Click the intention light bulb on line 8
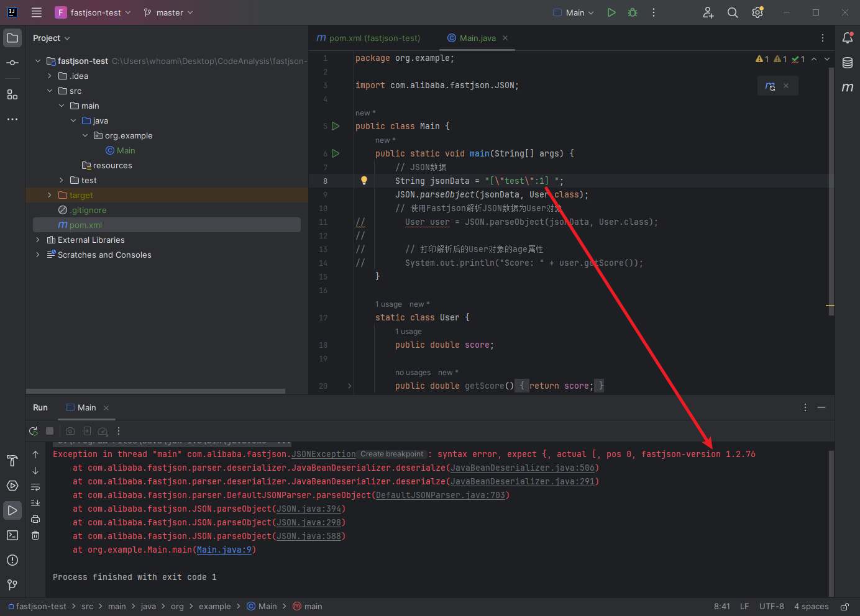 [364, 181]
